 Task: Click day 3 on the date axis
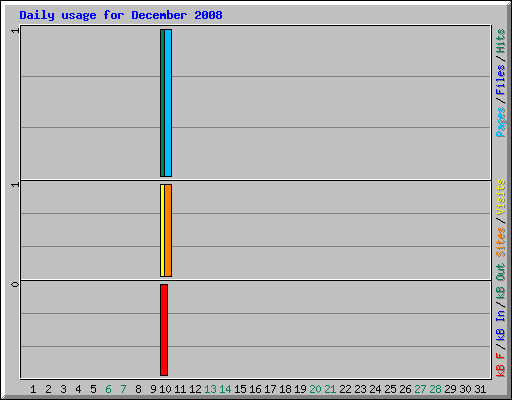tap(63, 389)
